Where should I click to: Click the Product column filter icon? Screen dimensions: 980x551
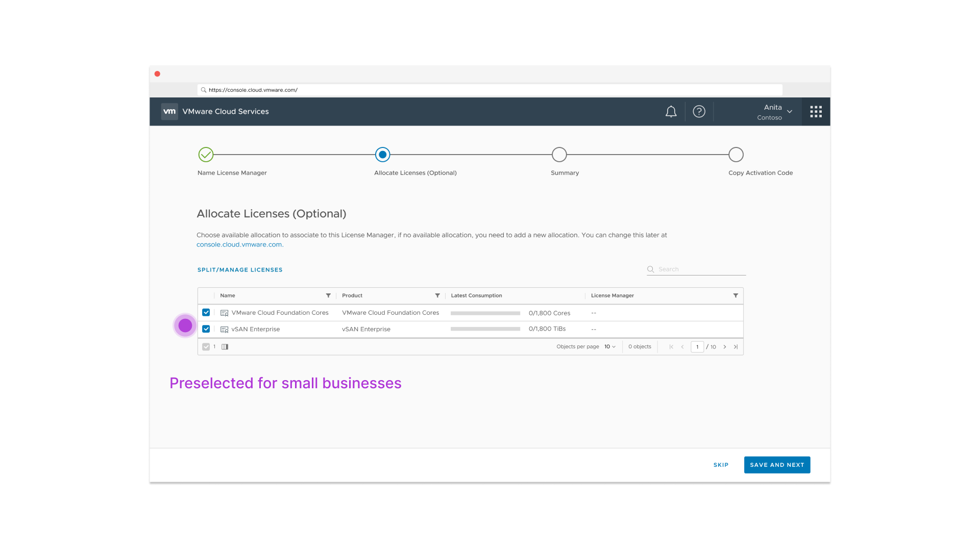tap(437, 296)
